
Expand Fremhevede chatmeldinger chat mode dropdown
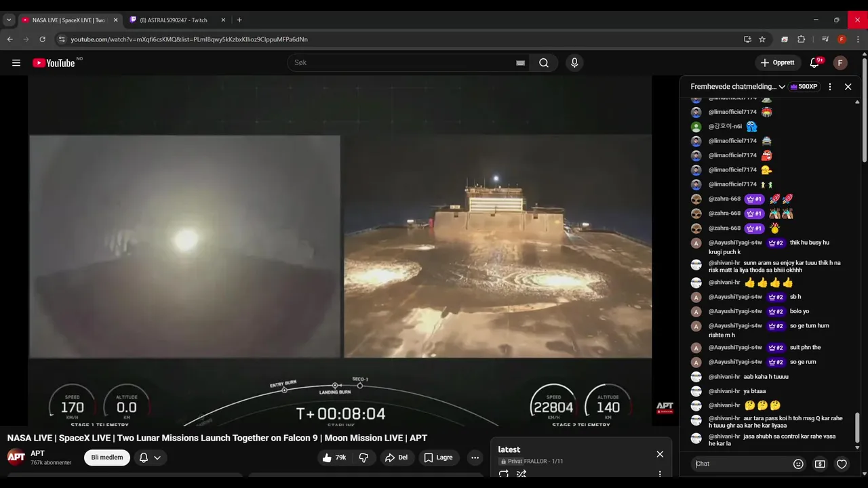(738, 87)
